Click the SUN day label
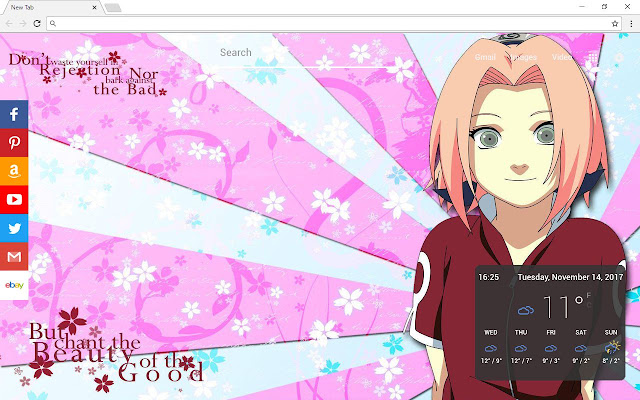Screen dimensions: 640x400 coord(611,333)
